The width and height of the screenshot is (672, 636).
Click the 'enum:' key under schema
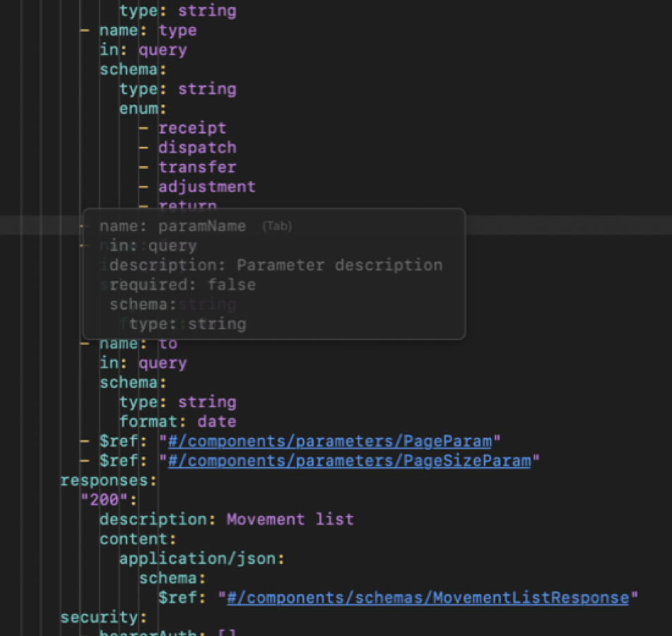coord(137,108)
